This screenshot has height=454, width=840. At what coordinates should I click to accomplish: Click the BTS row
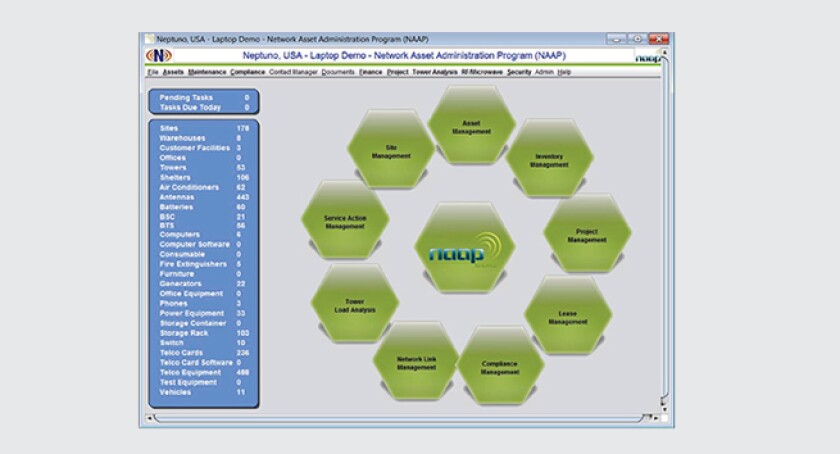point(204,226)
